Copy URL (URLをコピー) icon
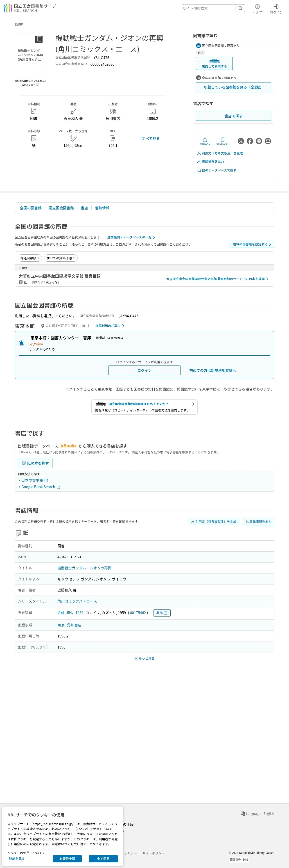Viewport: 289px width, 868px height. coord(223,141)
